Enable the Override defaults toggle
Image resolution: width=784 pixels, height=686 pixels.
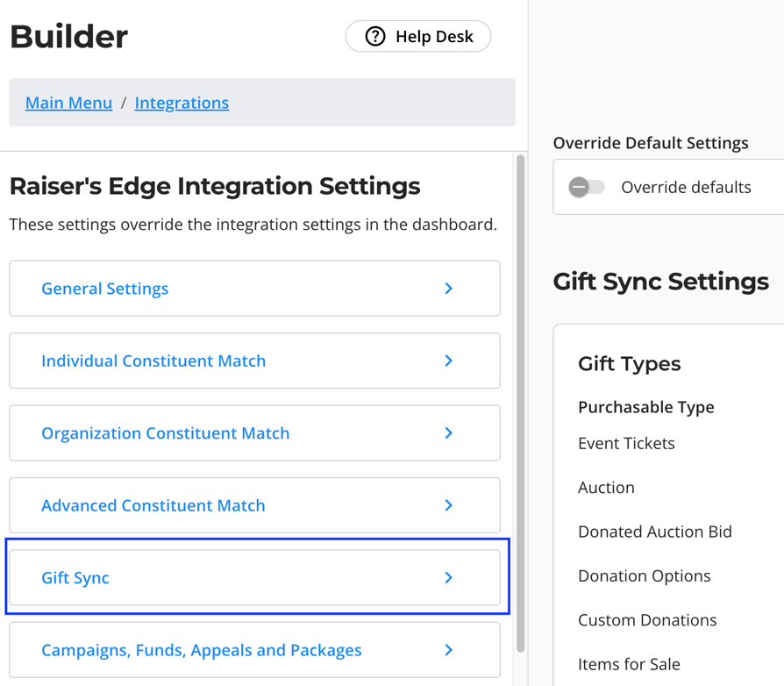[586, 187]
